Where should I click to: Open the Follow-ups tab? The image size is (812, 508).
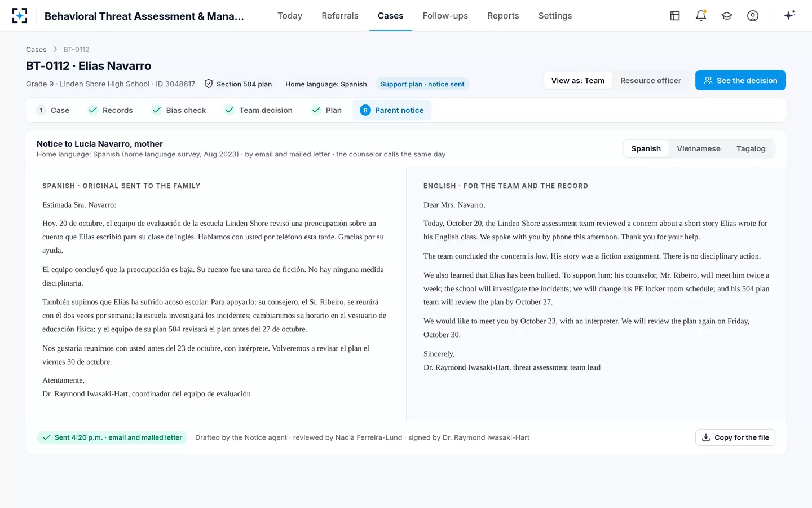click(445, 16)
